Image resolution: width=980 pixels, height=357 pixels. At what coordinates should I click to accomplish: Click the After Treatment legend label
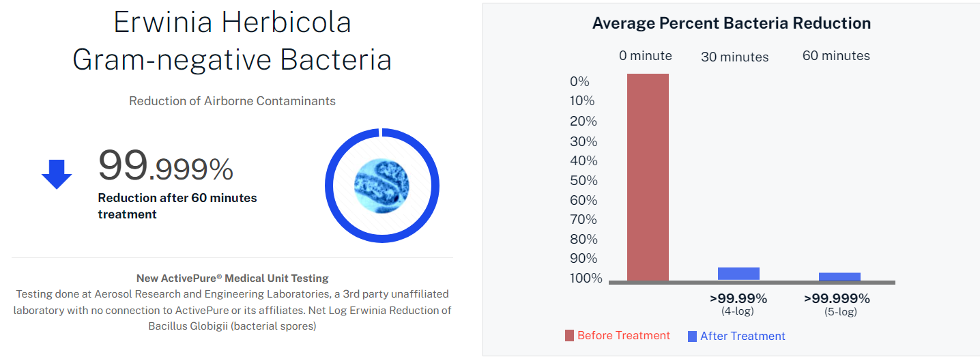(743, 336)
